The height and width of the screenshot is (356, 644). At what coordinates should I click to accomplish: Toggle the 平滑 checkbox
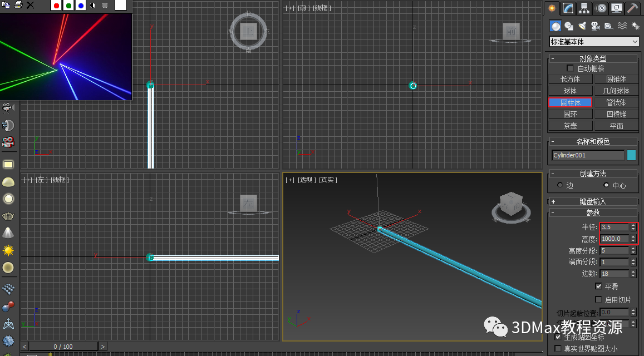(598, 286)
